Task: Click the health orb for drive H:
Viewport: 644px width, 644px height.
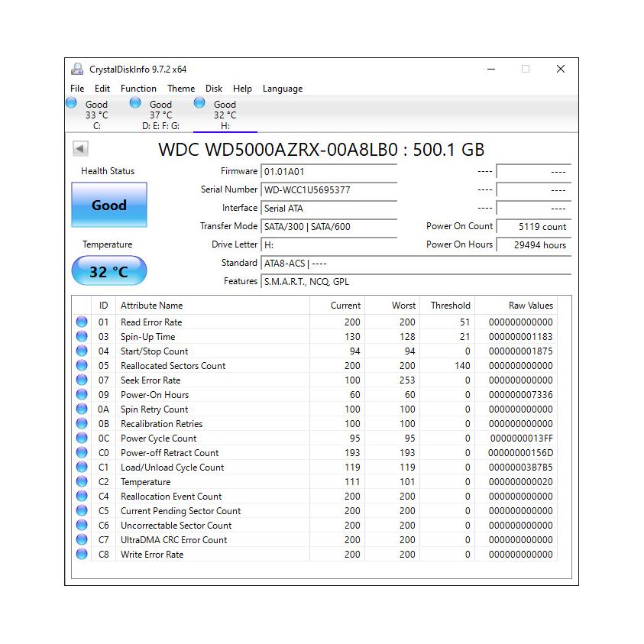Action: tap(199, 103)
